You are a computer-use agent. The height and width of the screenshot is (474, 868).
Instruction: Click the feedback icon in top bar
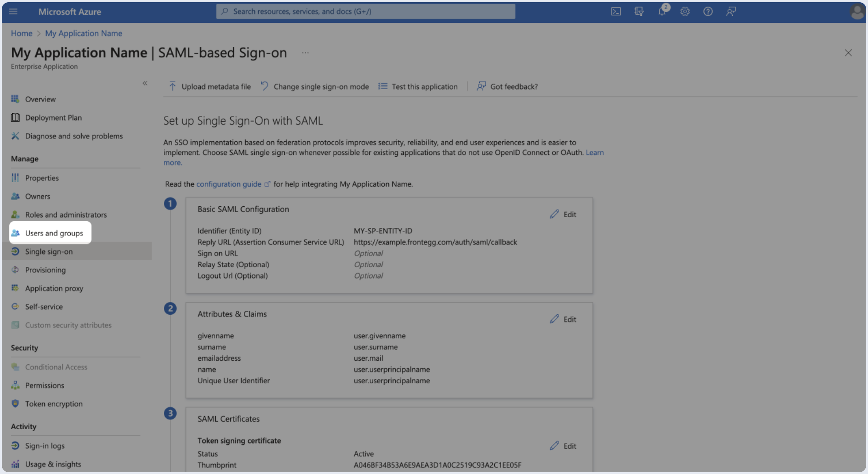pyautogui.click(x=731, y=11)
